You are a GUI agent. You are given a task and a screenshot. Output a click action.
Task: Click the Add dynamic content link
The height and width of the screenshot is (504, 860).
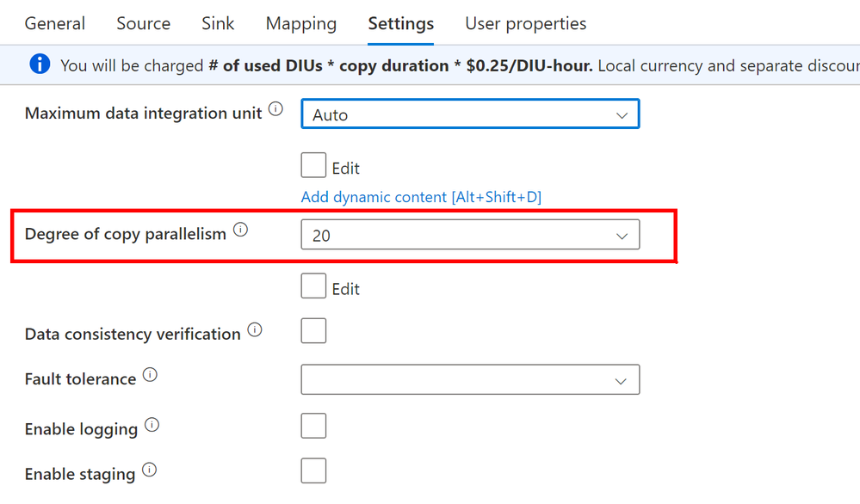tap(421, 197)
